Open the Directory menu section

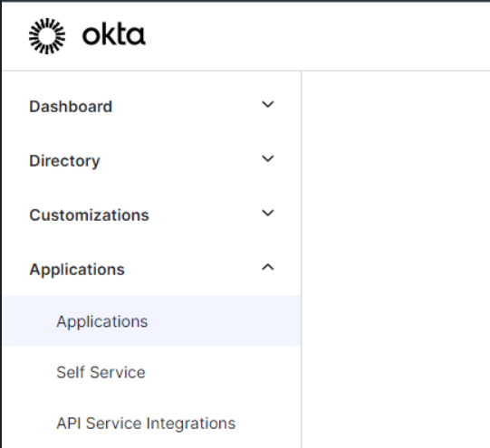tap(64, 161)
